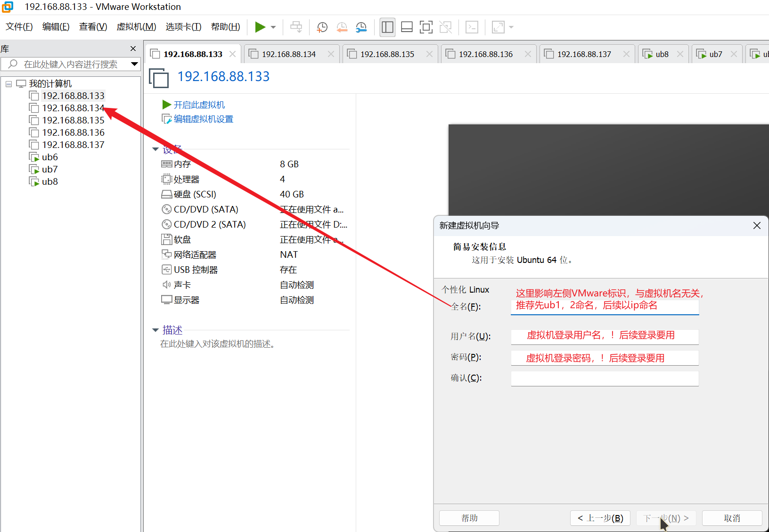Image resolution: width=769 pixels, height=532 pixels.
Task: Collapse the 我的计算机 tree node
Action: [x=8, y=84]
